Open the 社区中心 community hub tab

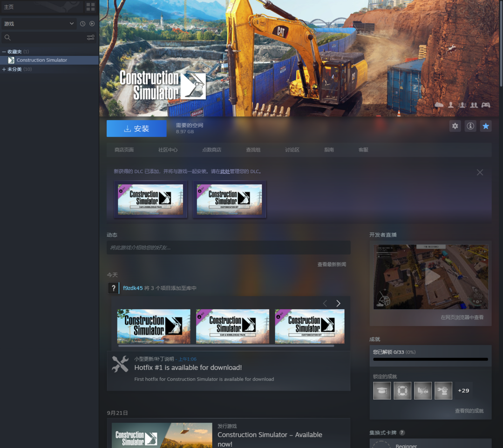tap(168, 150)
